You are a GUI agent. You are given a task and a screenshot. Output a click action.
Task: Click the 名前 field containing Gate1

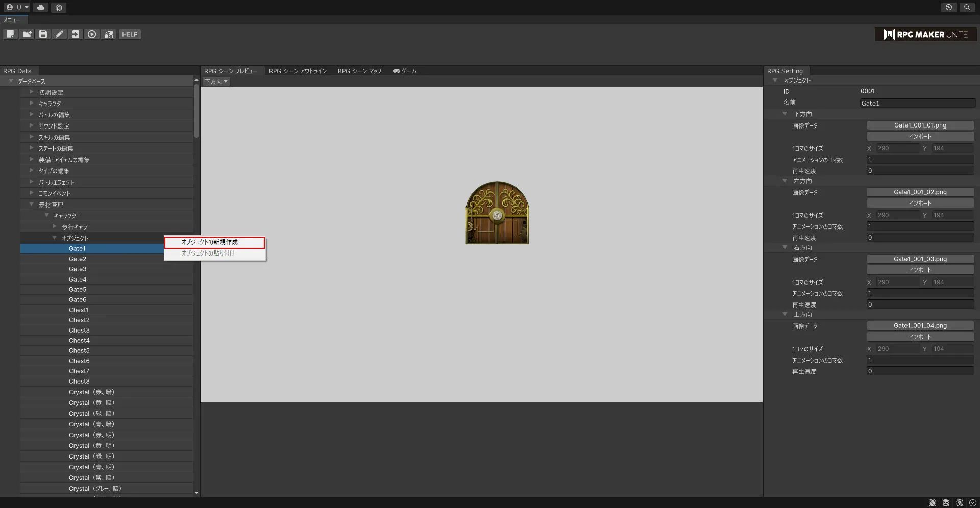pyautogui.click(x=917, y=103)
